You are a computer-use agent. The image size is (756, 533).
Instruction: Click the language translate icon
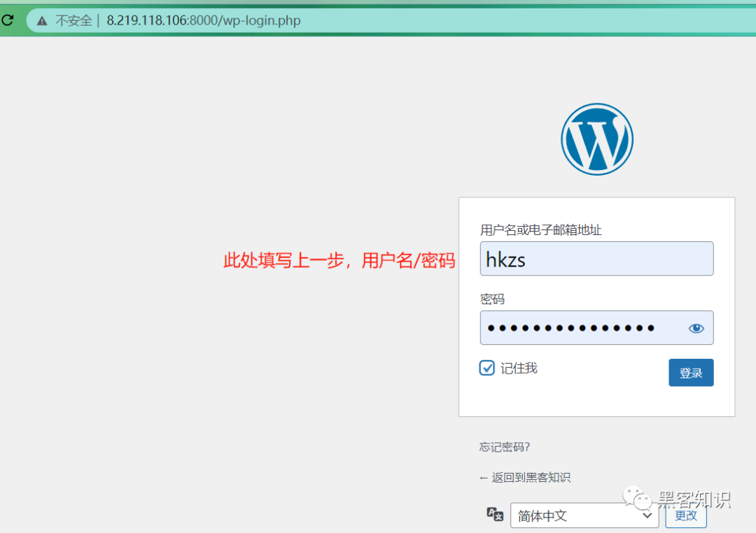tap(495, 514)
